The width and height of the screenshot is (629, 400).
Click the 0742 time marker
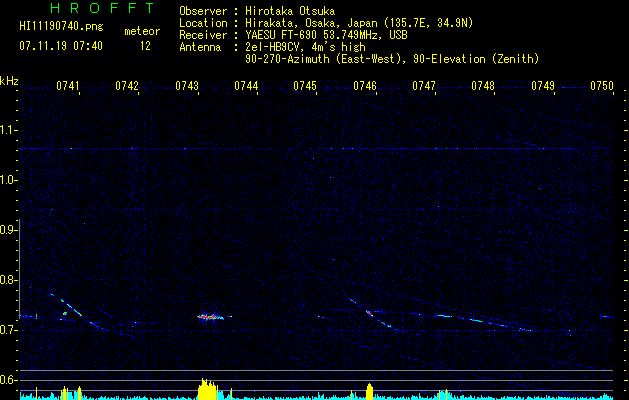pos(127,86)
